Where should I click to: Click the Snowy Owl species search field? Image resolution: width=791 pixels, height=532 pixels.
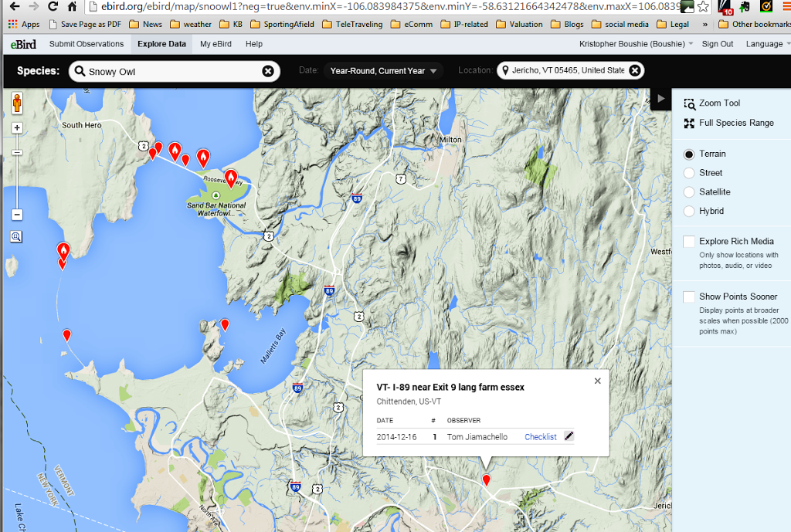[175, 71]
